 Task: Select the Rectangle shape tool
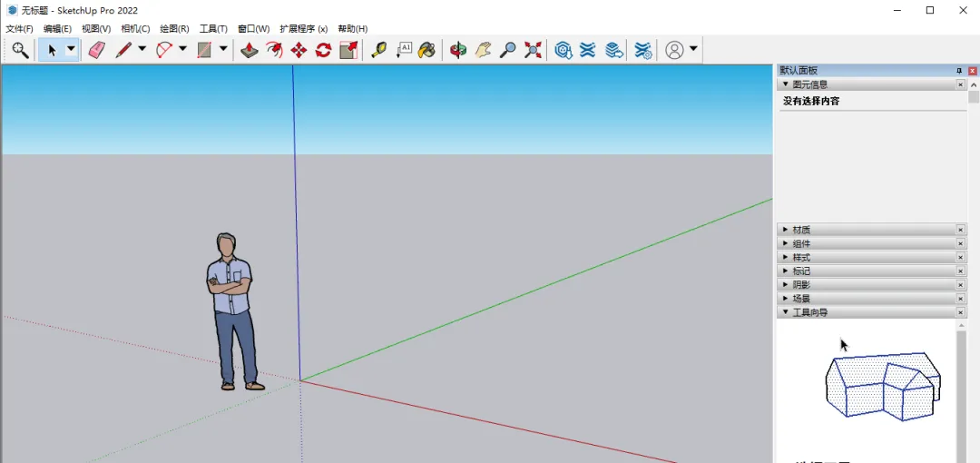pyautogui.click(x=204, y=50)
